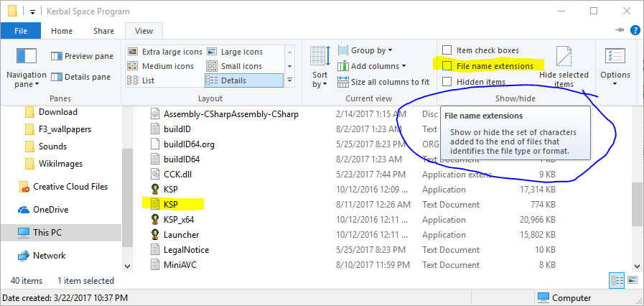Select the List layout
Screen dimensions: 644x306
pos(141,80)
